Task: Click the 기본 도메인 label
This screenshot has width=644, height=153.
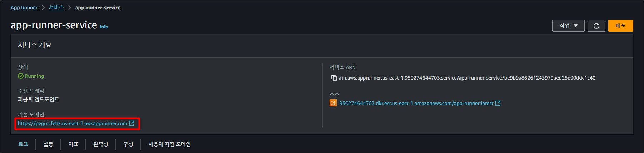Action: [x=31, y=114]
